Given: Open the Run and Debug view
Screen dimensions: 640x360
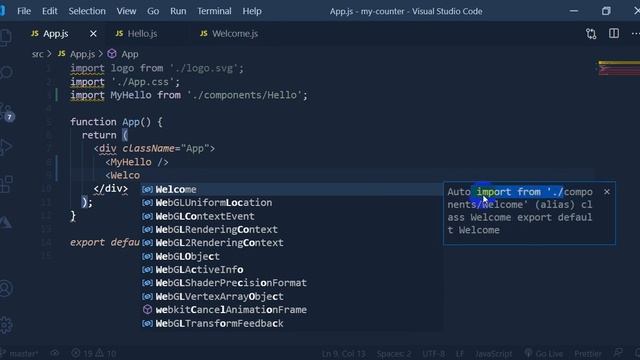Looking at the screenshot, I should (6, 147).
